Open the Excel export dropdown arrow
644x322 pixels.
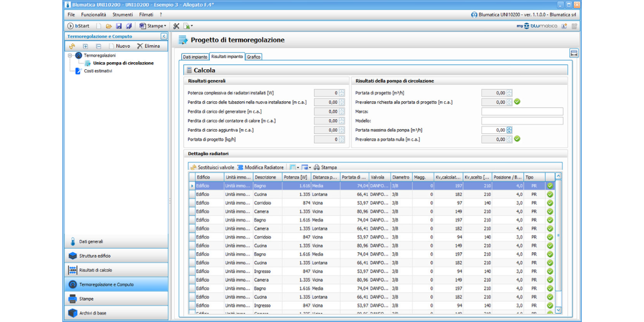[192, 26]
